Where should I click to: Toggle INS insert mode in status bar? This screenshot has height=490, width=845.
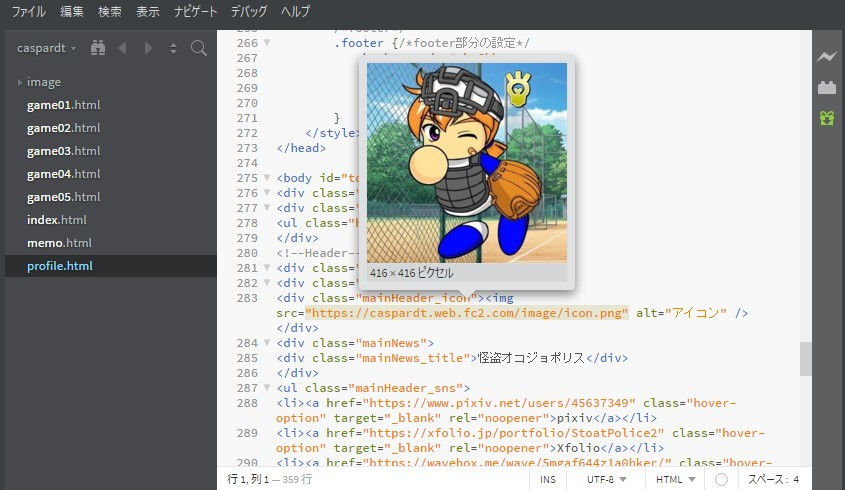pyautogui.click(x=548, y=479)
